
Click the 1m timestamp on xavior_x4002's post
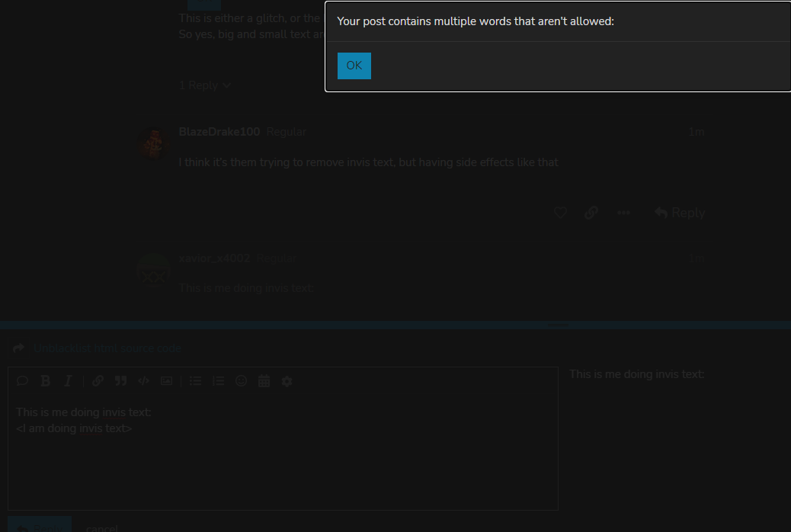tap(697, 259)
